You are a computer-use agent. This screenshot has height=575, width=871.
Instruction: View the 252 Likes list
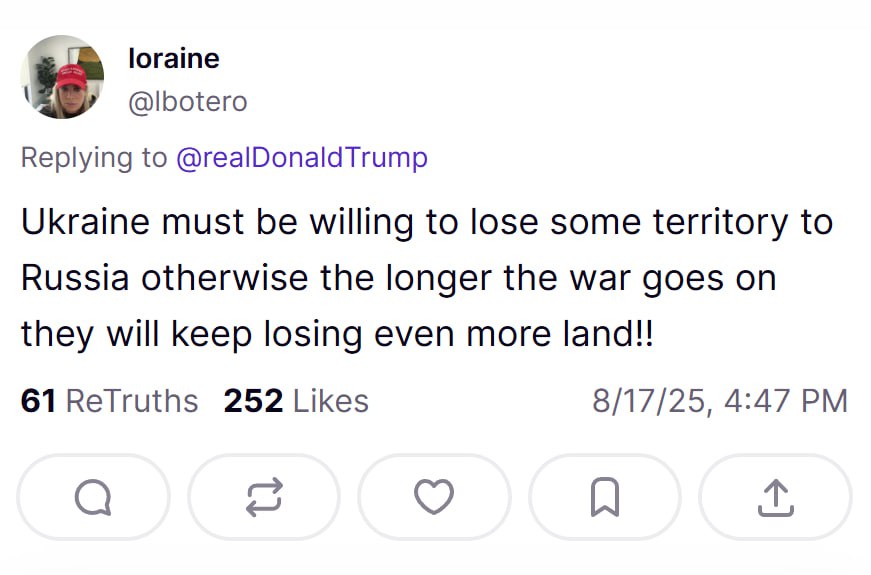(x=296, y=401)
